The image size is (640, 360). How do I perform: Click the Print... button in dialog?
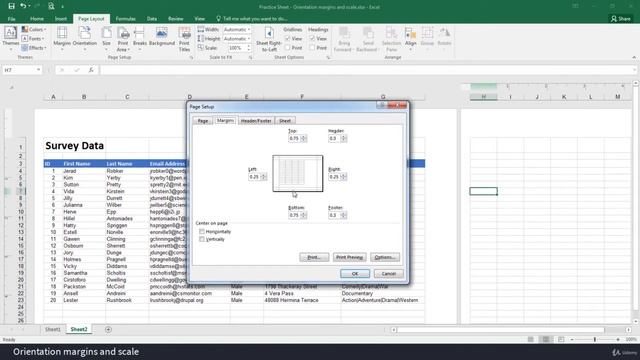[314, 257]
